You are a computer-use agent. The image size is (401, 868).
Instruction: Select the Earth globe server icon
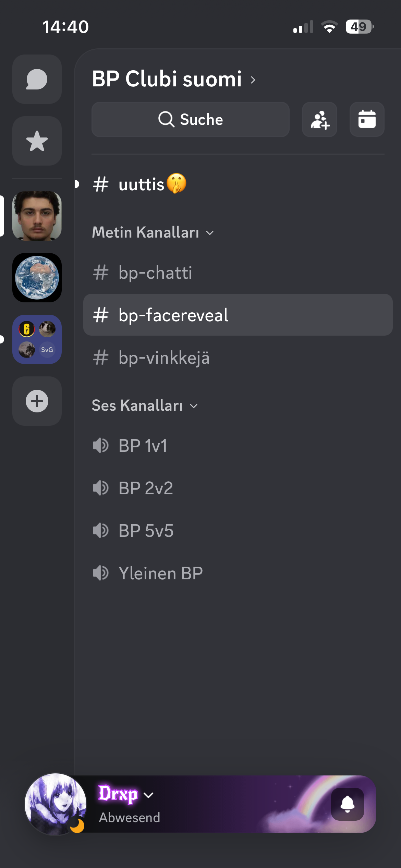[37, 278]
